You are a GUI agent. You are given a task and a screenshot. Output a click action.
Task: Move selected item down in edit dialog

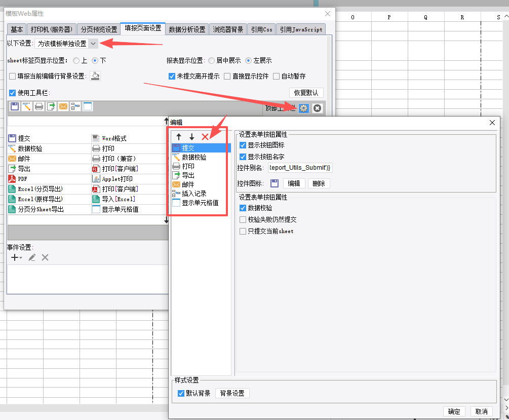click(x=192, y=137)
